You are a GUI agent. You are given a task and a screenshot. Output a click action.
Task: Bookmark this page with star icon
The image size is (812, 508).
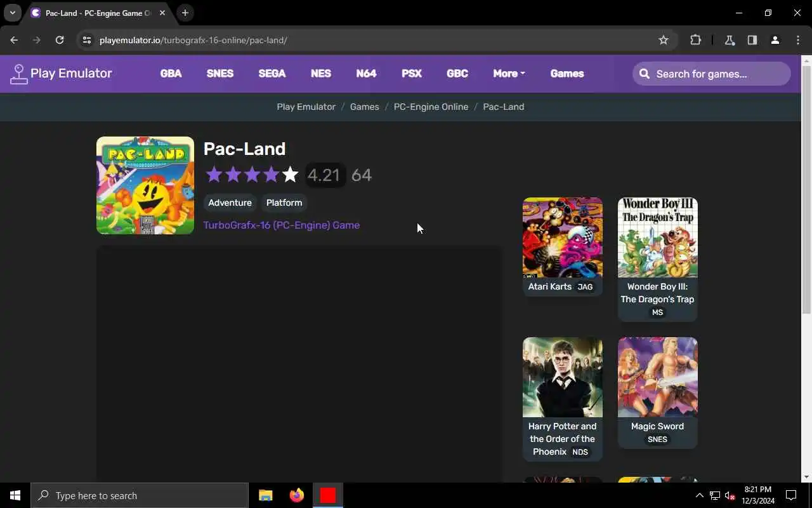point(664,40)
